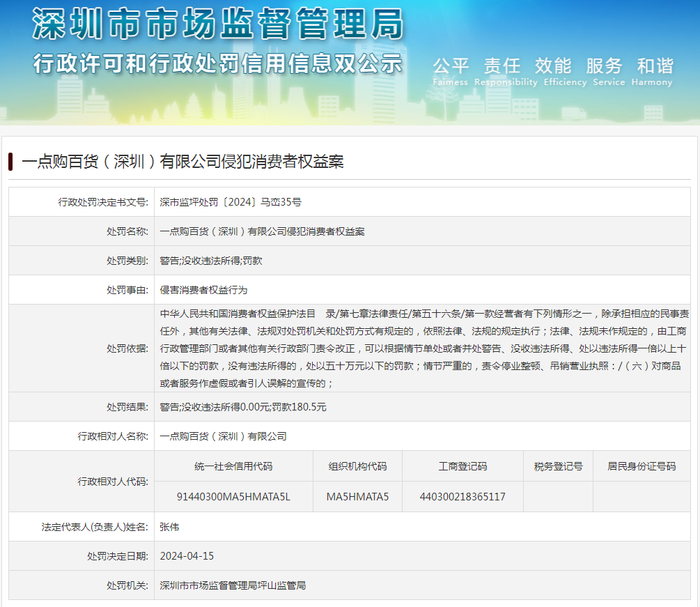Click the 处罚名称 label
The height and width of the screenshot is (607, 700).
(x=127, y=231)
